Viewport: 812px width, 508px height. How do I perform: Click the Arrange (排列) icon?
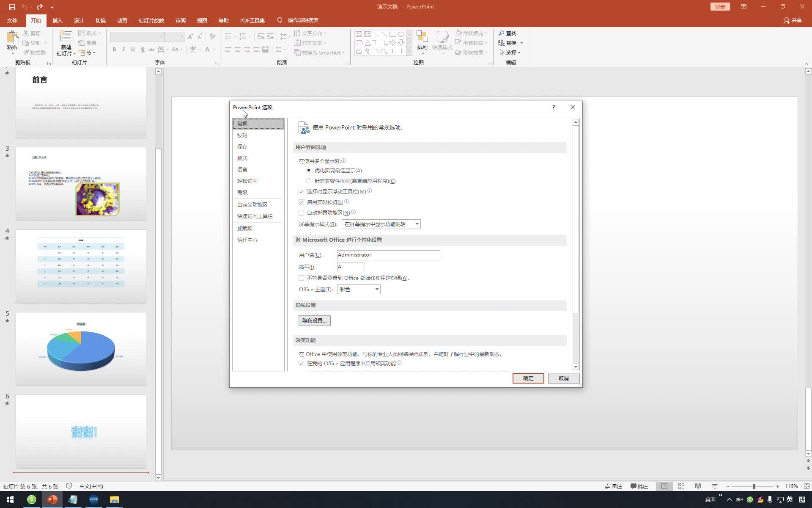[x=422, y=36]
